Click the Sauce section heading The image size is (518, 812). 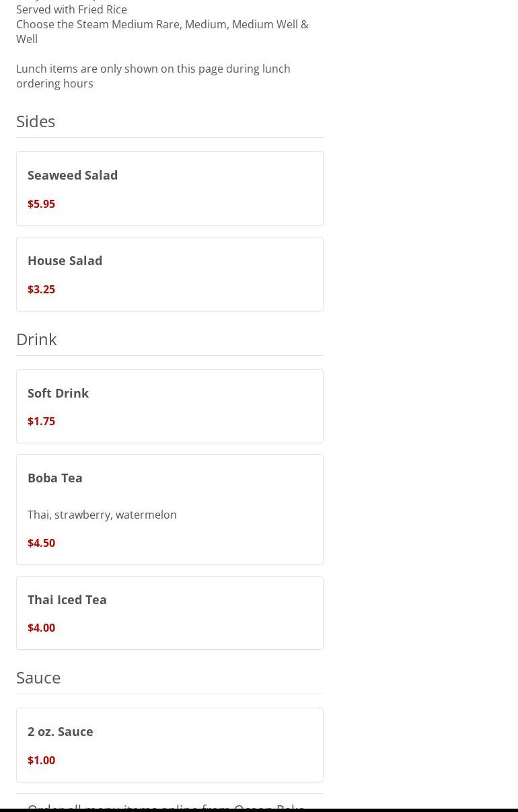[x=38, y=677]
